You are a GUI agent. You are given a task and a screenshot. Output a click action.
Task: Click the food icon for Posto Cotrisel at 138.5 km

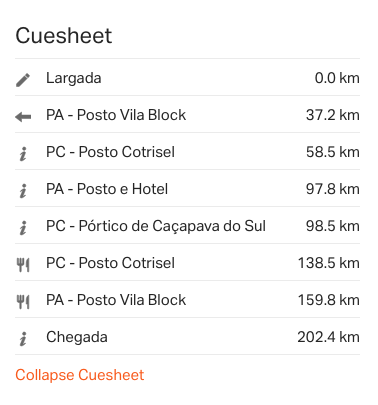coord(23,265)
